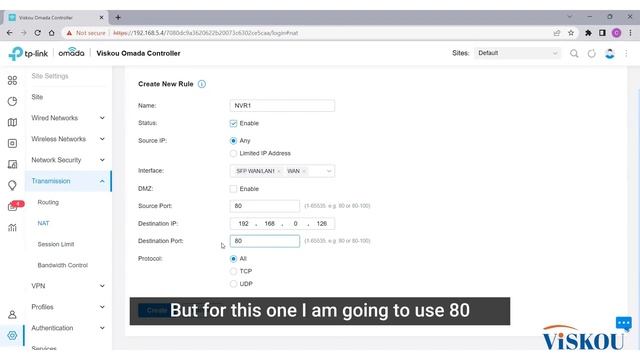Open the Routing submenu item

48,202
